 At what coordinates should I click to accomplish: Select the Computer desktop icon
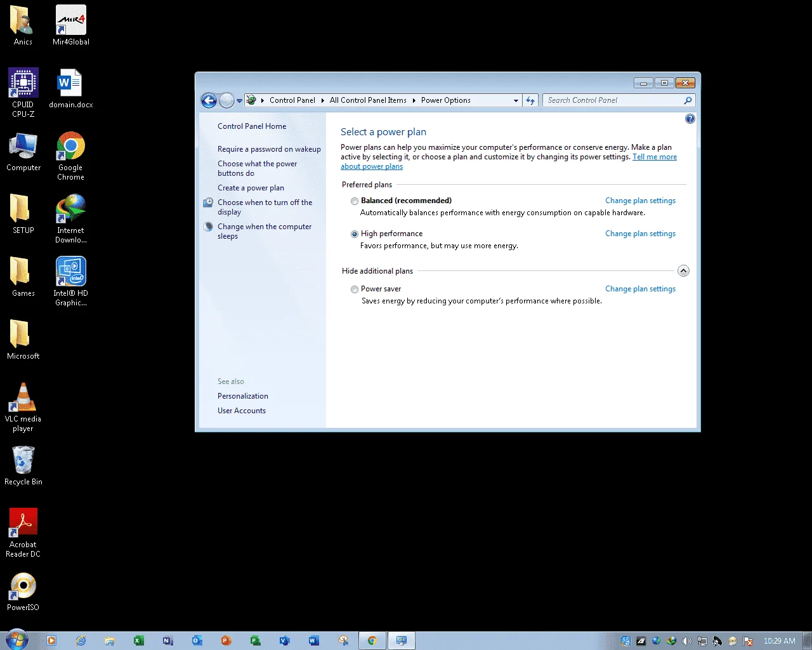pos(23,152)
